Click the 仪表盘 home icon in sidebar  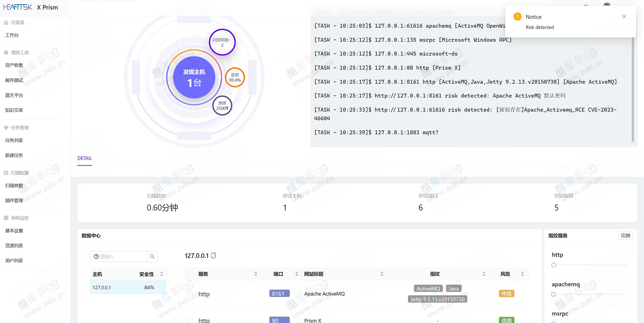click(x=6, y=22)
